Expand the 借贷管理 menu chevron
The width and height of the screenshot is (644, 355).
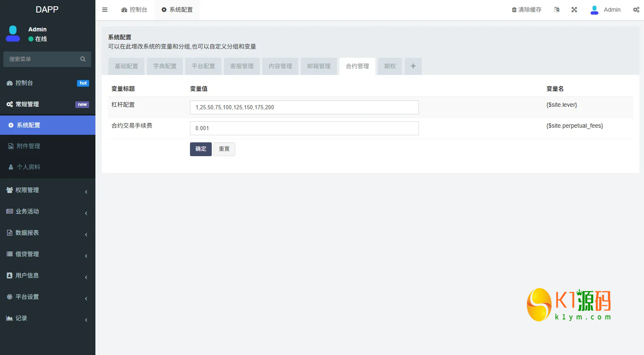pyautogui.click(x=86, y=256)
